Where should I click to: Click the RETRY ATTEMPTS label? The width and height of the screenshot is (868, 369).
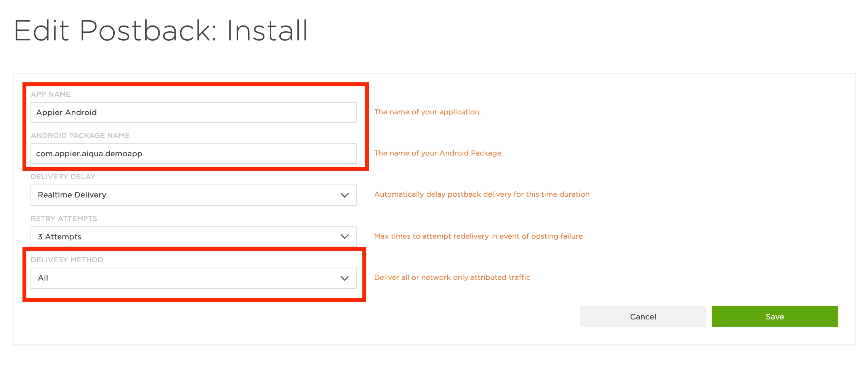coord(64,218)
